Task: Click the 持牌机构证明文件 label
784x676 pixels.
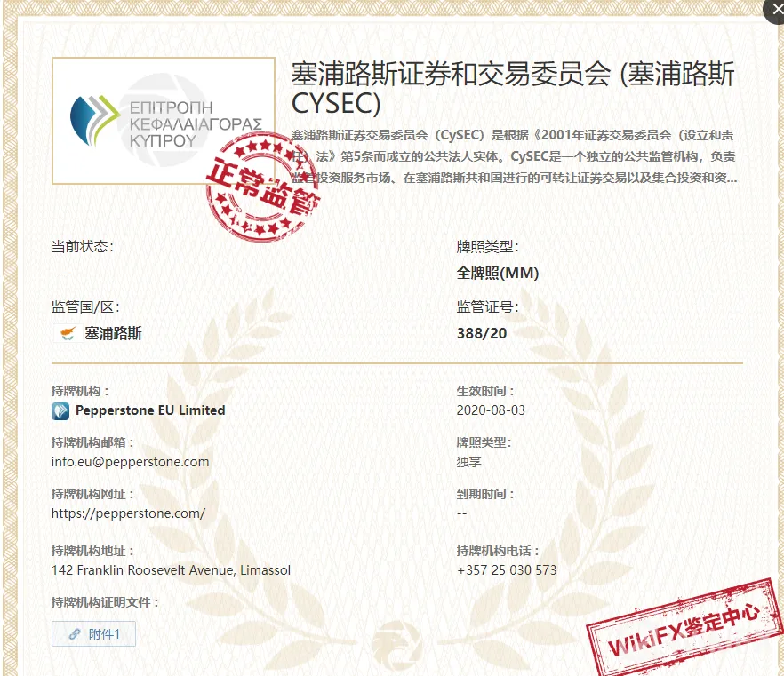Action: point(105,602)
